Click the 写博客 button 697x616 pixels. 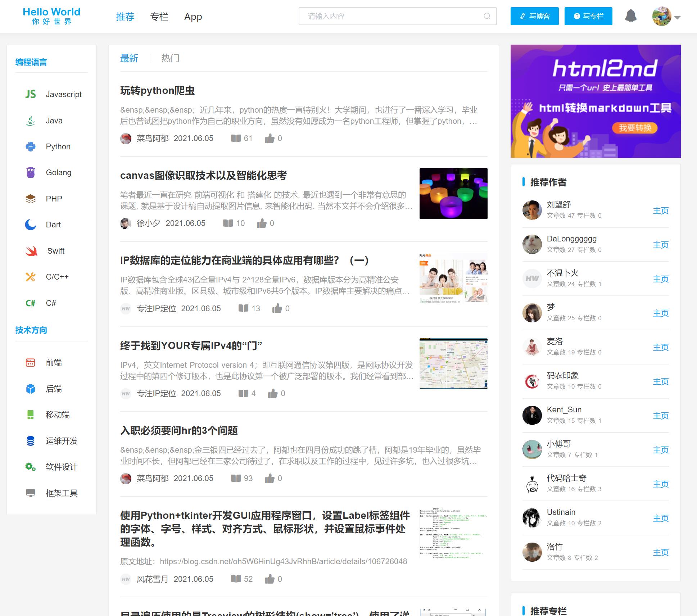534,16
